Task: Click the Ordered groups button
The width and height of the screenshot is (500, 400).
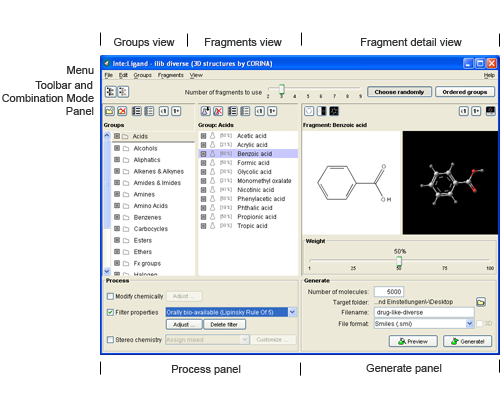Action: pos(465,92)
